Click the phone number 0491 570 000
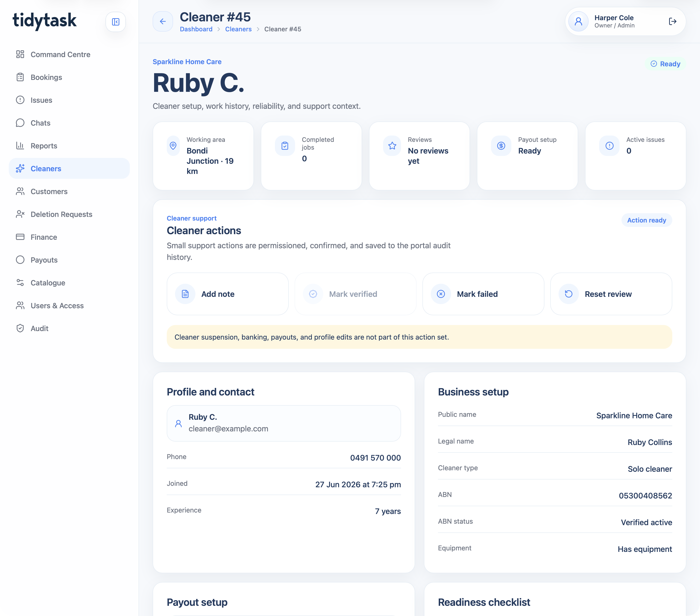The width and height of the screenshot is (700, 616). tap(375, 458)
